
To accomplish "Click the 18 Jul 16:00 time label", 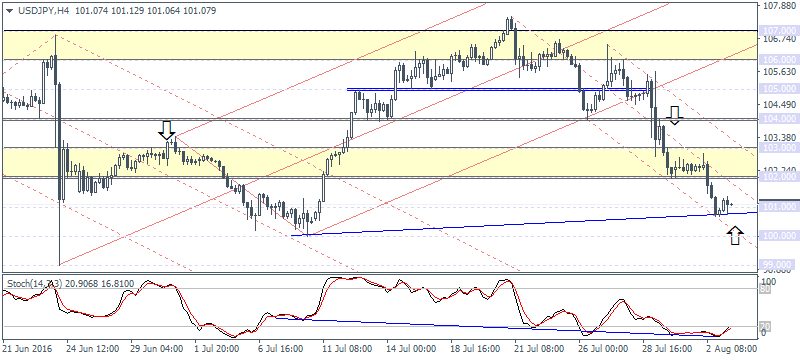I will [x=477, y=349].
